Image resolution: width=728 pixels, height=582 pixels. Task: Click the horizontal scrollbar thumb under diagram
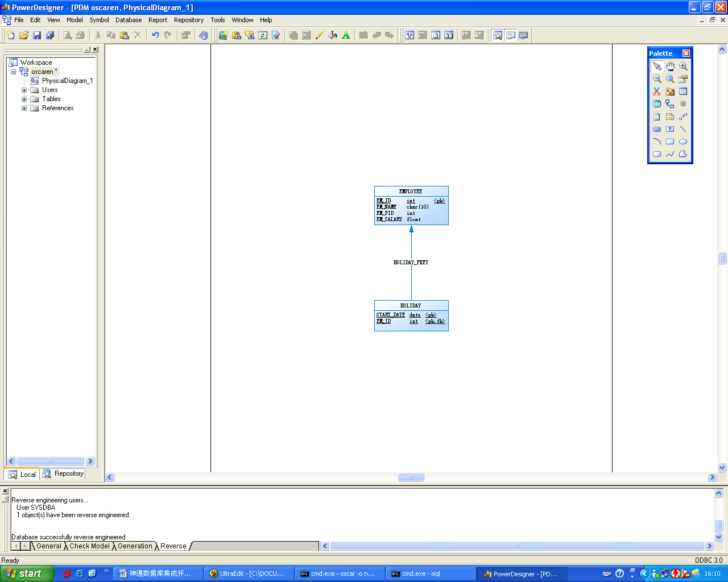click(411, 477)
